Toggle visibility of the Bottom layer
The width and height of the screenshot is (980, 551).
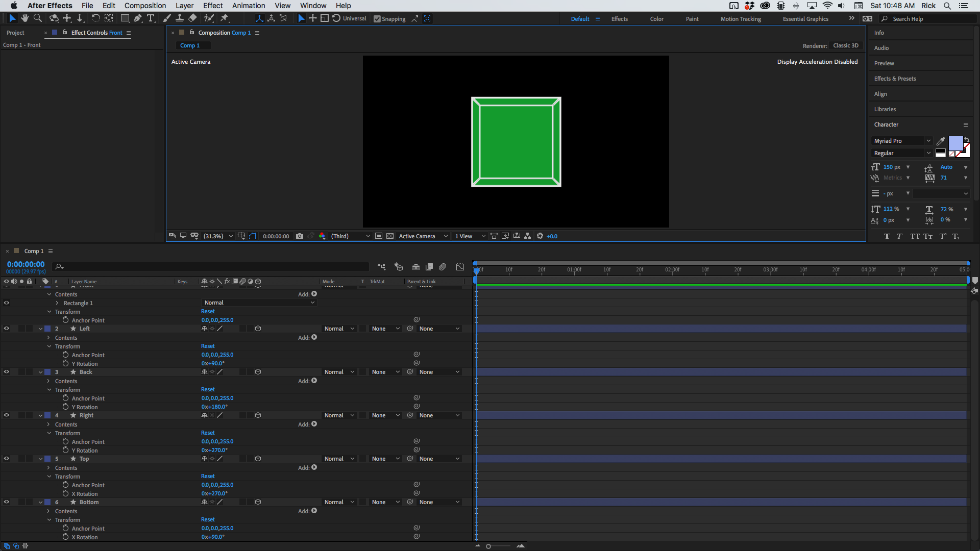[x=7, y=502]
